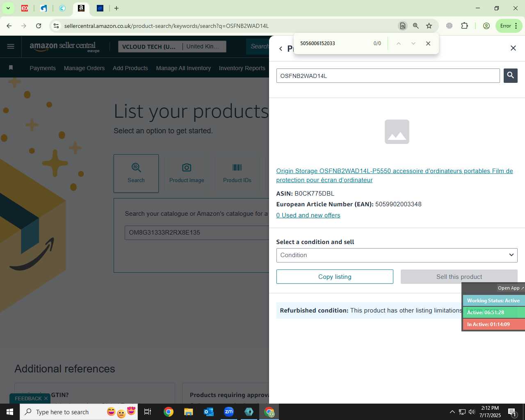The height and width of the screenshot is (420, 525).
Task: Open the Origin Storage product title link
Action: 395,176
